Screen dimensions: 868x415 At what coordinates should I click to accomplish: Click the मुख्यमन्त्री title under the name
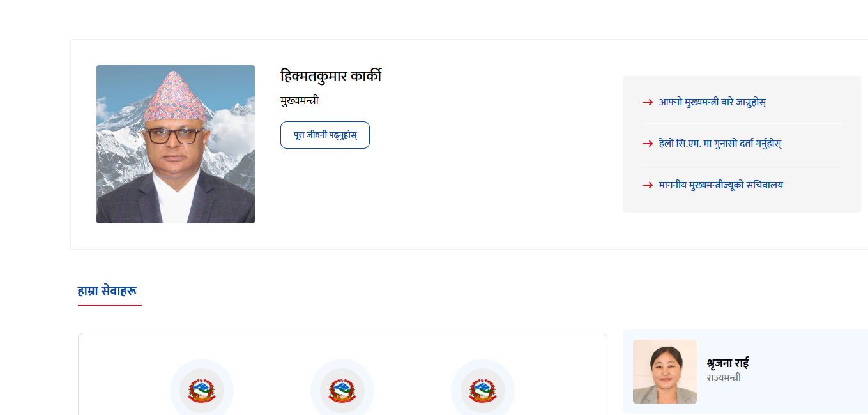click(300, 100)
